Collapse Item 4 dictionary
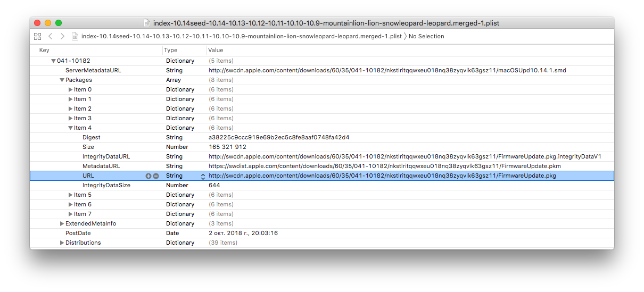 70,128
